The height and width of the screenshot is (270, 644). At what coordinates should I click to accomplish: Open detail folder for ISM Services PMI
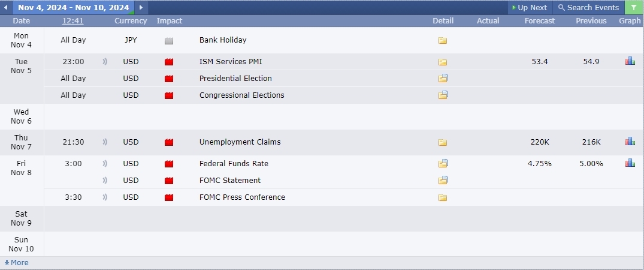point(442,62)
